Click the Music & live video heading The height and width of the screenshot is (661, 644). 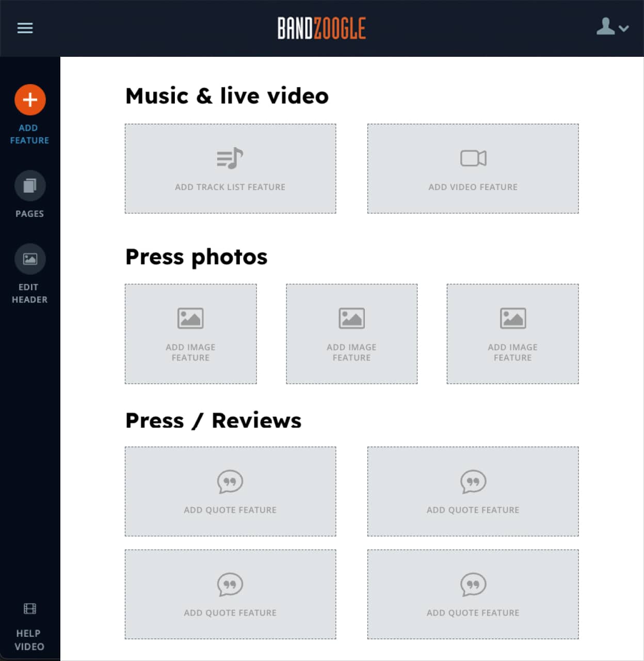227,96
